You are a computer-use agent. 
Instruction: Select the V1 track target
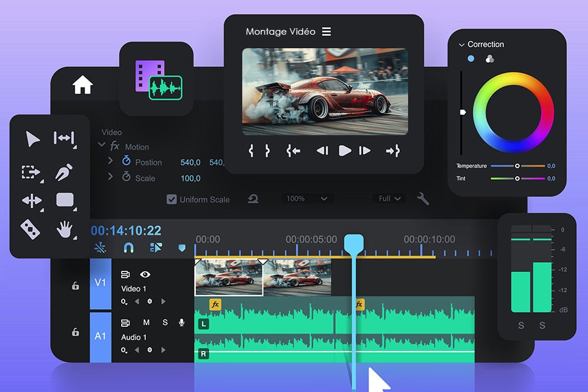click(101, 283)
